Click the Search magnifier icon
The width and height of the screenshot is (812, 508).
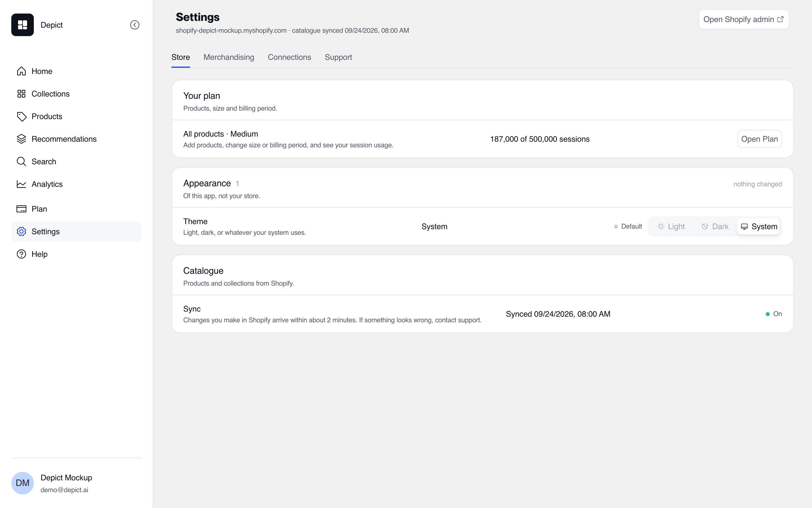(x=21, y=162)
